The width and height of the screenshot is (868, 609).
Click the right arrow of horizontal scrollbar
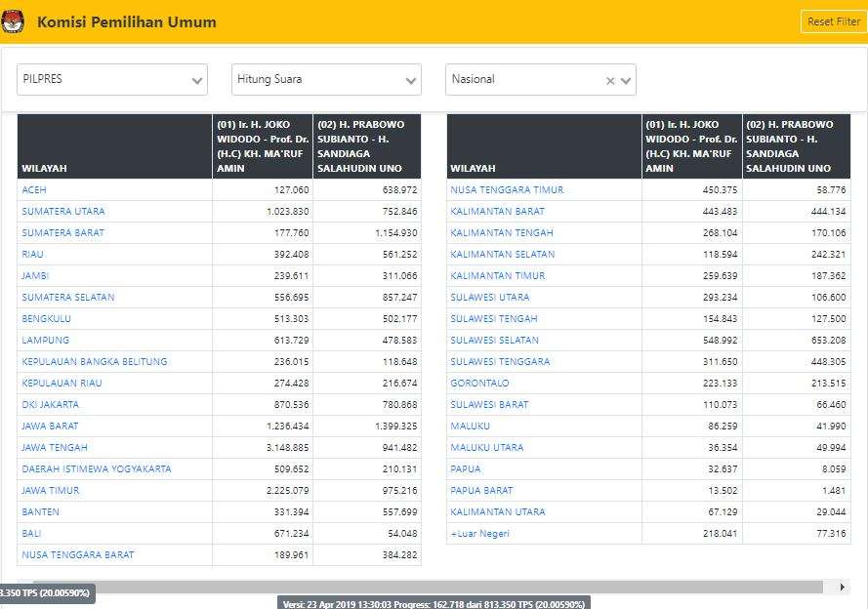pos(843,587)
